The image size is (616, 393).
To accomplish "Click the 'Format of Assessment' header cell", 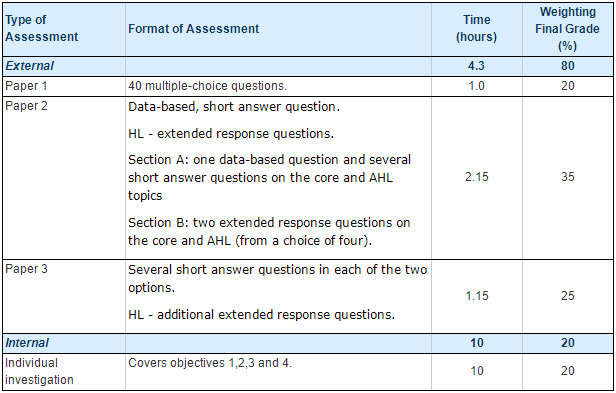I will 194,29.
